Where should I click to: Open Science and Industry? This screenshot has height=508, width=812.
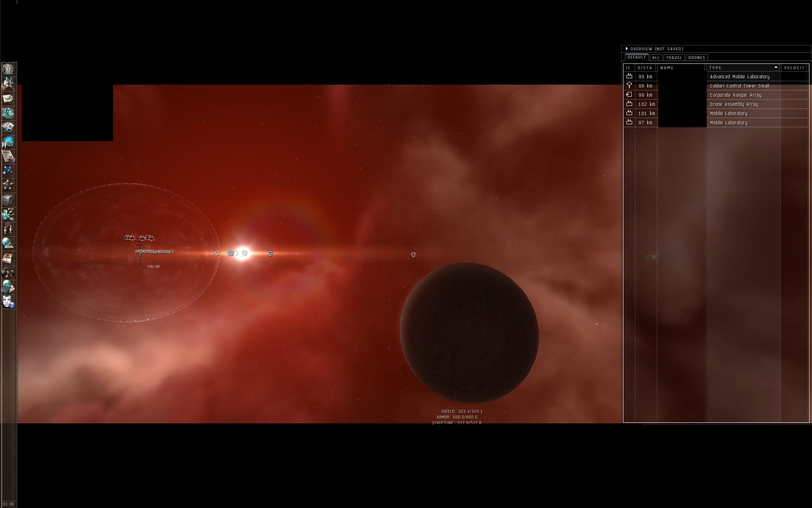tap(8, 142)
